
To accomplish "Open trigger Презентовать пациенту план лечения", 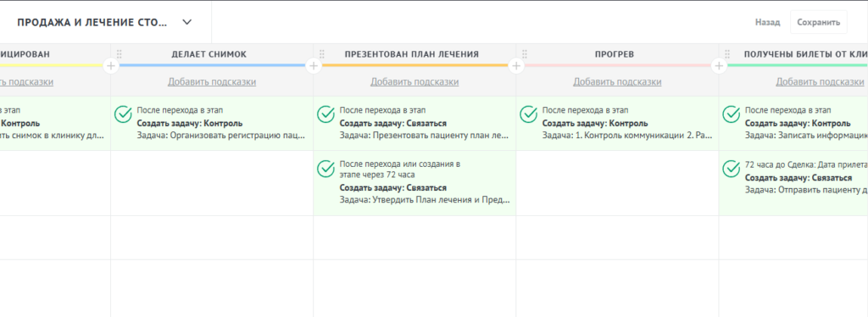I will [415, 124].
